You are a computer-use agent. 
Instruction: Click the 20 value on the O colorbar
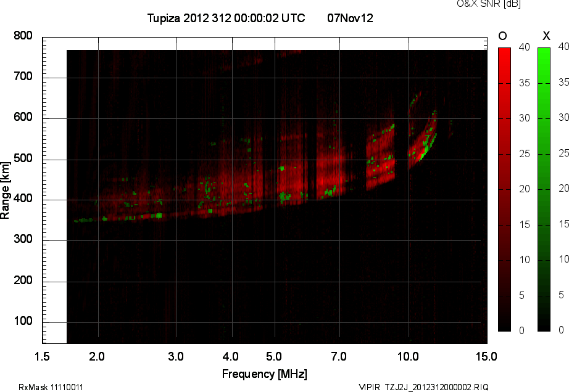pos(525,189)
